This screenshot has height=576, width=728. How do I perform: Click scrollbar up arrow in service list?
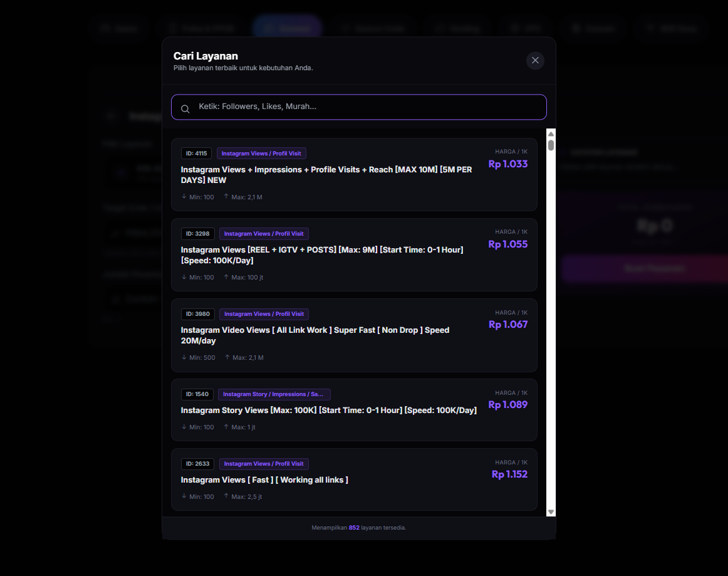click(x=551, y=134)
